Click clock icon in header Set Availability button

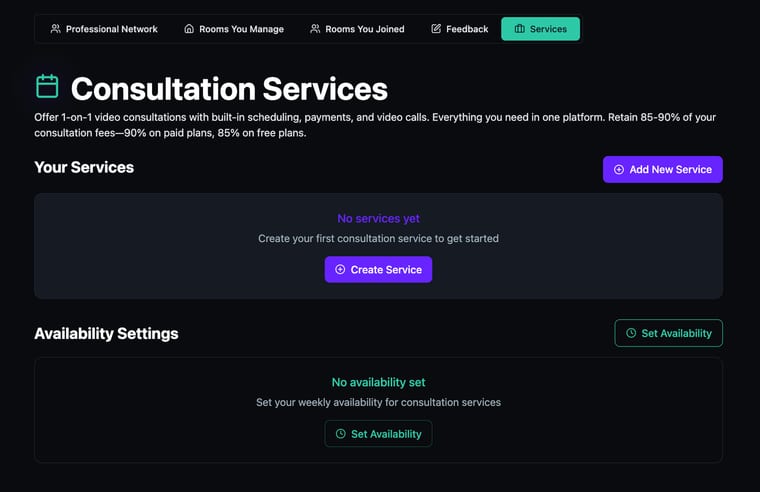point(631,333)
